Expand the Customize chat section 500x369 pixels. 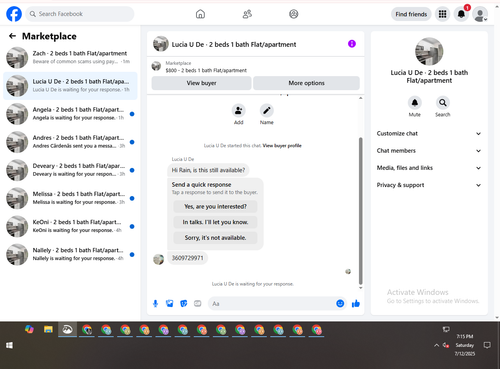click(429, 133)
